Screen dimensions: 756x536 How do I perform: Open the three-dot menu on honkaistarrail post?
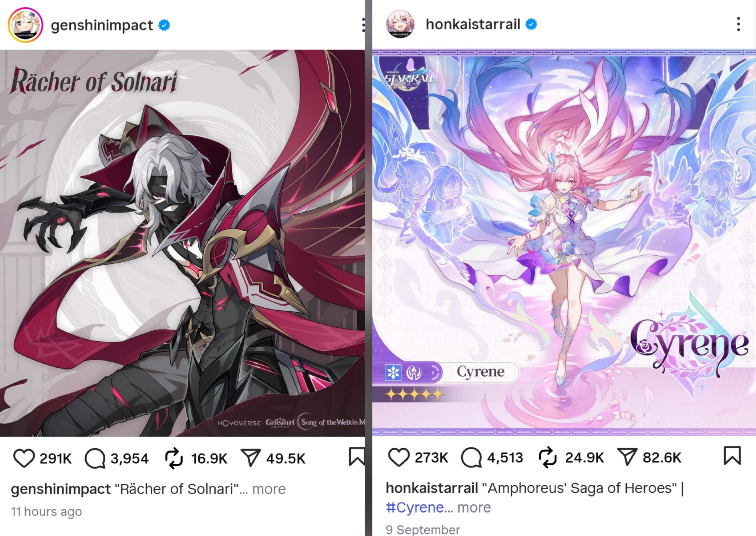738,24
